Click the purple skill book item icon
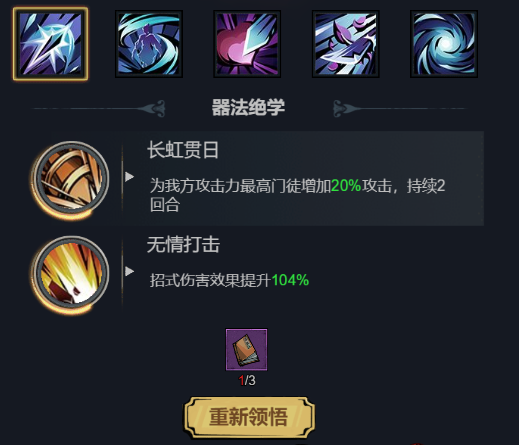Image resolution: width=519 pixels, height=445 pixels. pyautogui.click(x=247, y=349)
